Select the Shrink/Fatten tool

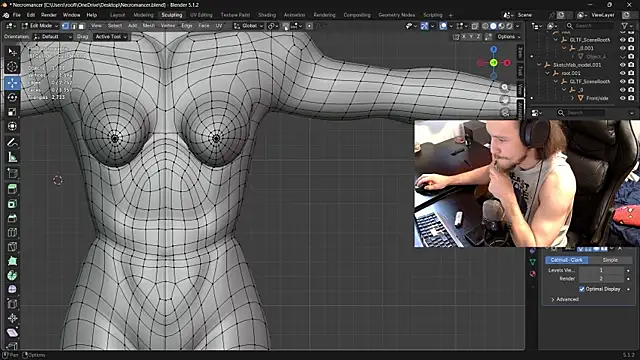point(13,318)
